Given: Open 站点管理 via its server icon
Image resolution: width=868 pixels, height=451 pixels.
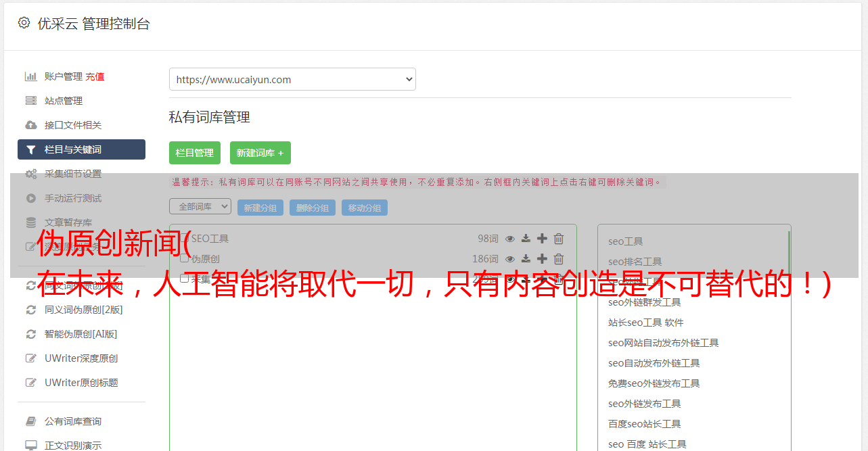Looking at the screenshot, I should [x=30, y=101].
